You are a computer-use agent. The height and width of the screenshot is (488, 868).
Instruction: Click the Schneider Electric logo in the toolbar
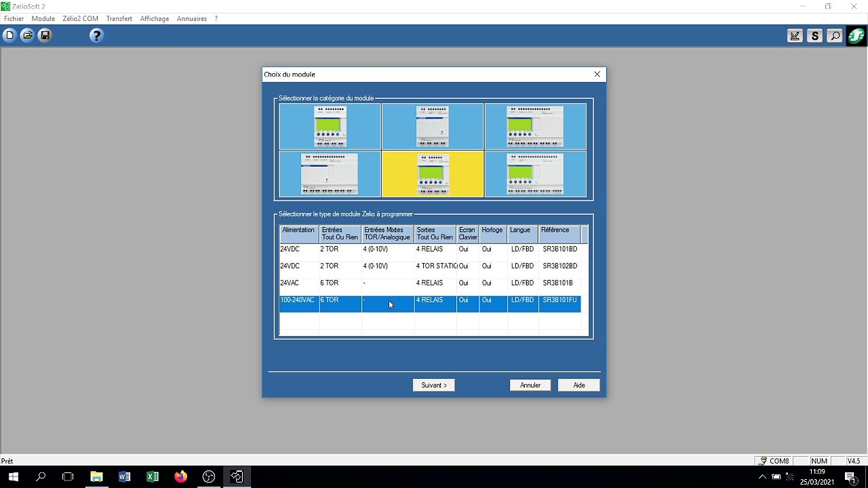[856, 36]
